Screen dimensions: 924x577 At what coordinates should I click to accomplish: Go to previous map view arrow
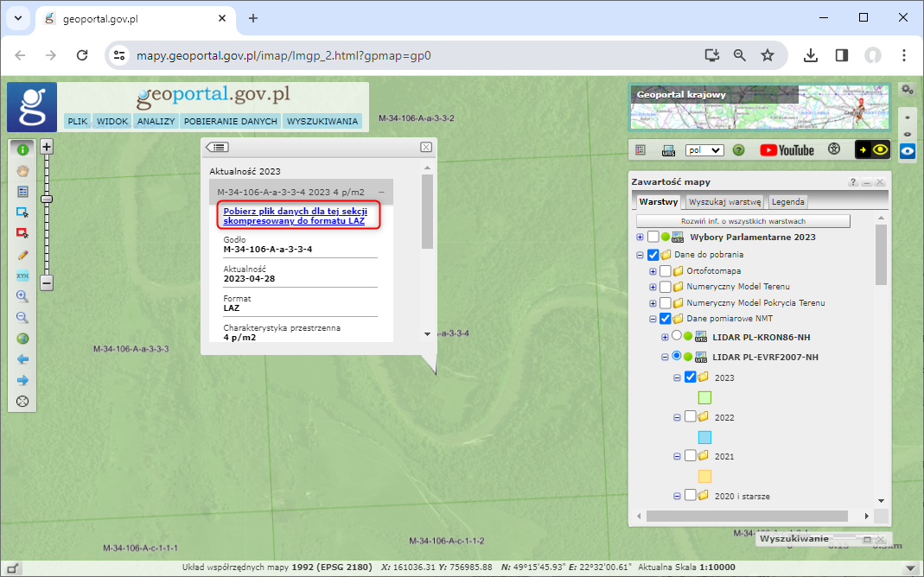point(22,359)
